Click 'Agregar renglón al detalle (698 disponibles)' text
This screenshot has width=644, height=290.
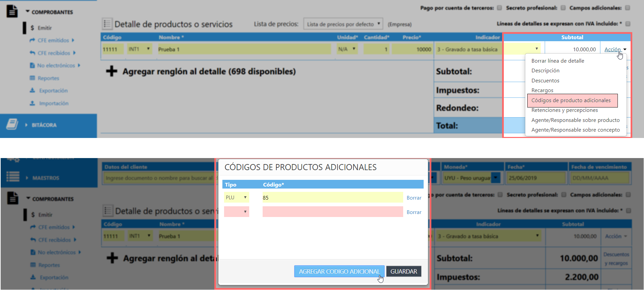209,71
